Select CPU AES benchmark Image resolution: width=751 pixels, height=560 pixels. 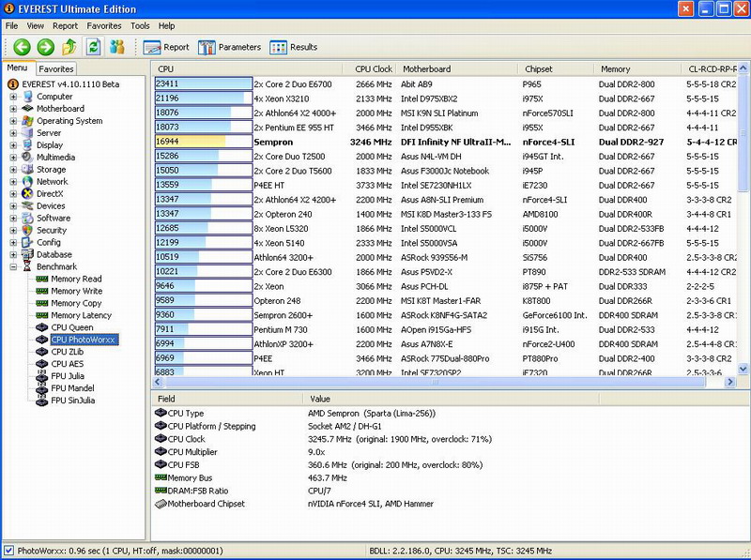(x=67, y=364)
